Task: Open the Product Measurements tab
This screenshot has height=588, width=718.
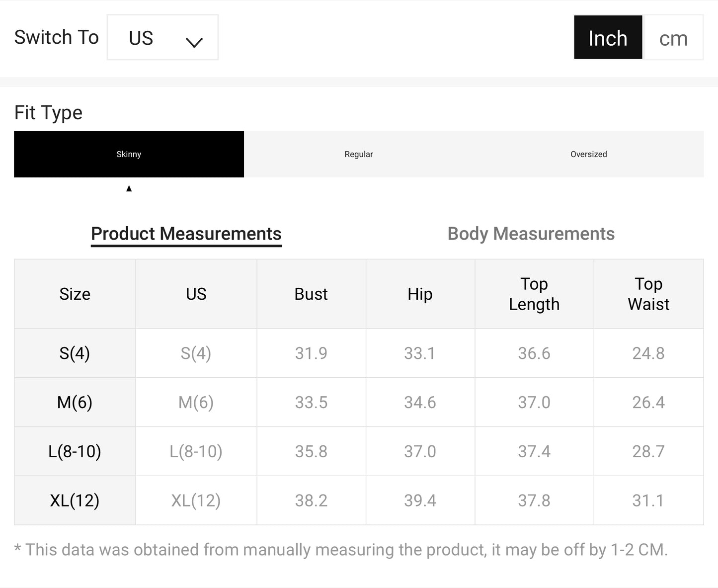Action: coord(186,234)
